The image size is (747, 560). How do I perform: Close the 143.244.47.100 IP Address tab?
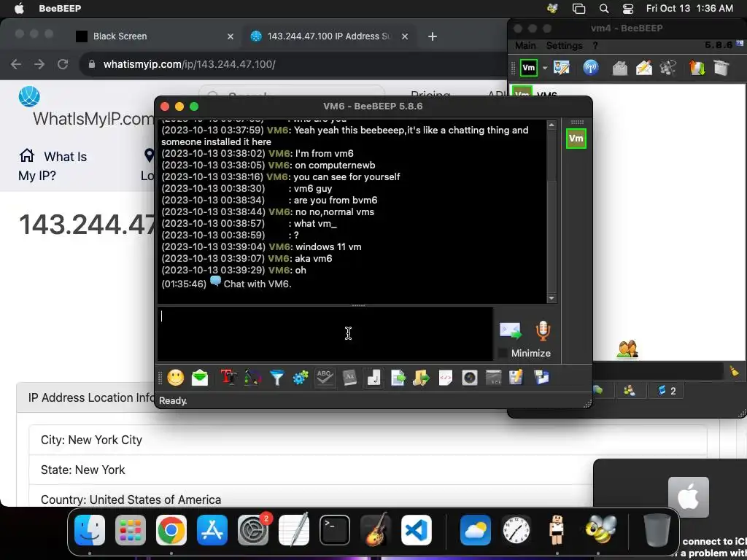[404, 36]
